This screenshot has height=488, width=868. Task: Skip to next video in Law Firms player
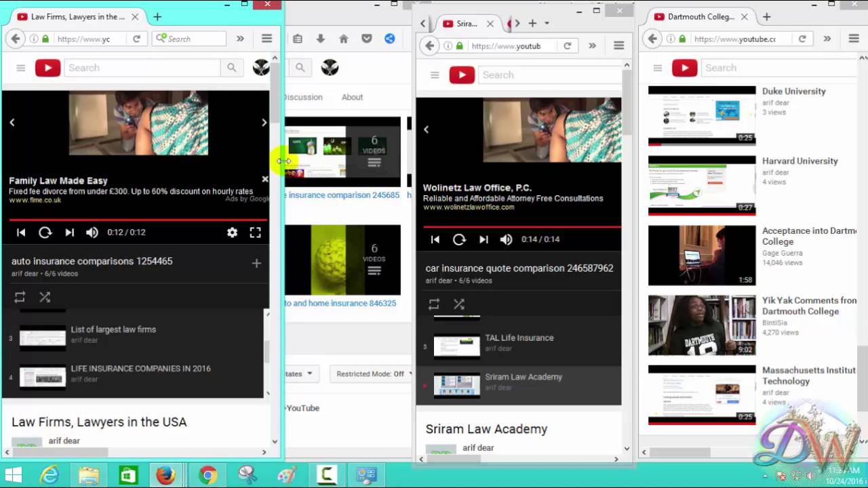click(69, 232)
